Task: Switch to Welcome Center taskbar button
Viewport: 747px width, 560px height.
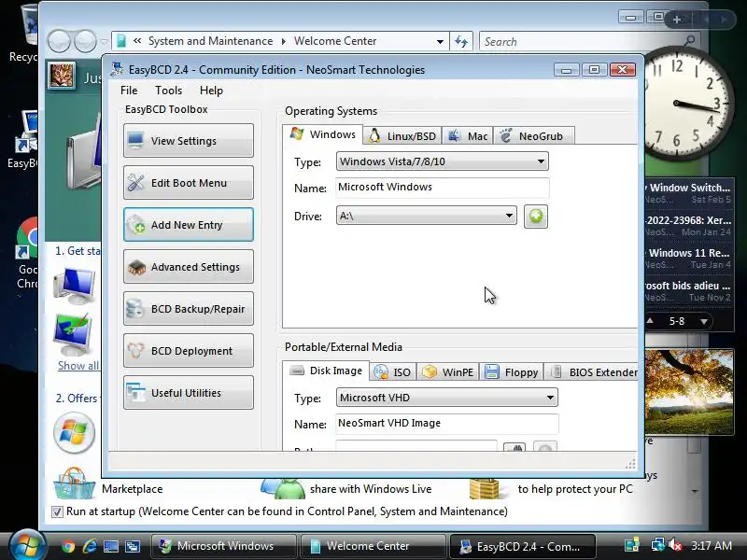Action: [x=373, y=546]
